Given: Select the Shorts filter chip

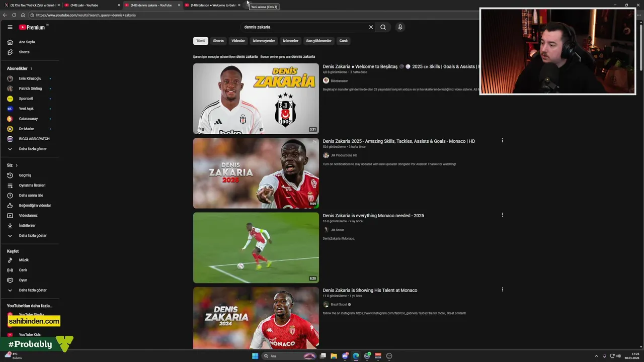Looking at the screenshot, I should tap(218, 41).
